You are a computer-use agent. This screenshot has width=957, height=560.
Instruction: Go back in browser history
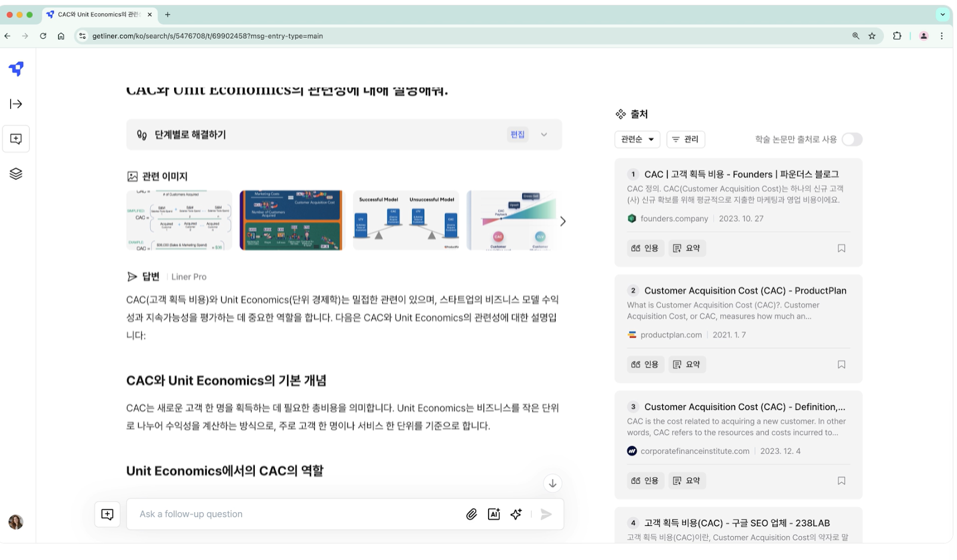(x=7, y=36)
